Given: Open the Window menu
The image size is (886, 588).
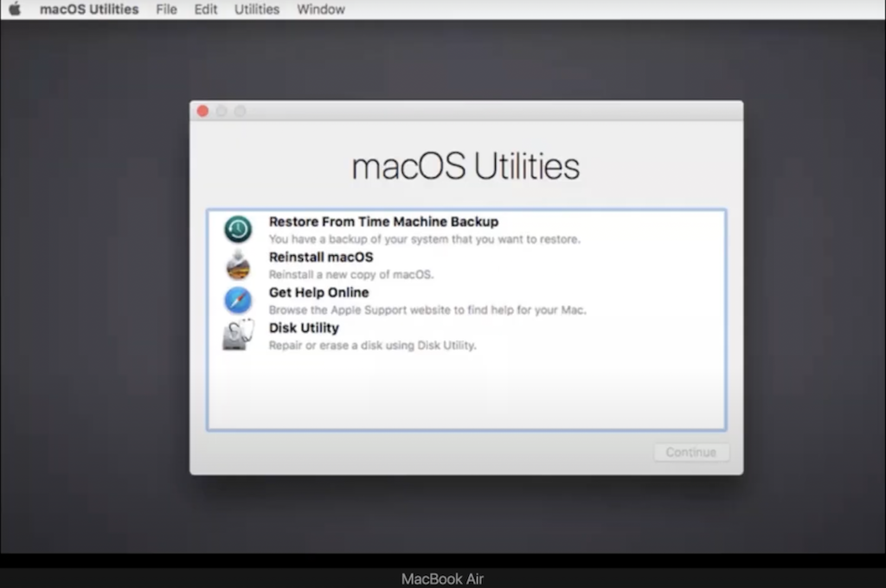Looking at the screenshot, I should [x=320, y=9].
